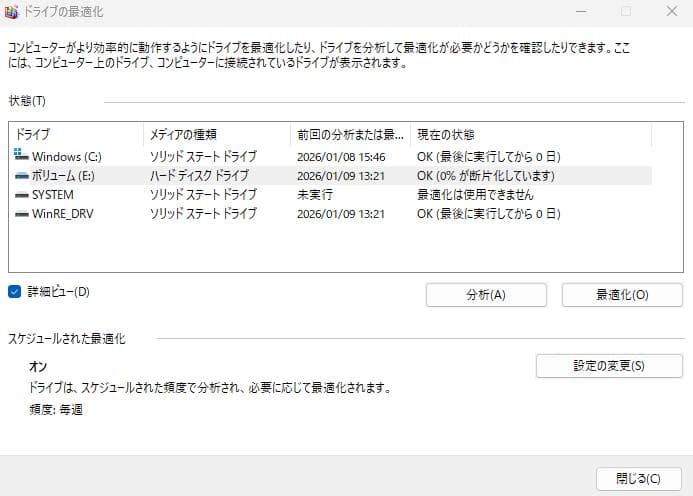Select the WinRE_DRV drive entry
Screen dimensions: 693x496
[x=63, y=214]
